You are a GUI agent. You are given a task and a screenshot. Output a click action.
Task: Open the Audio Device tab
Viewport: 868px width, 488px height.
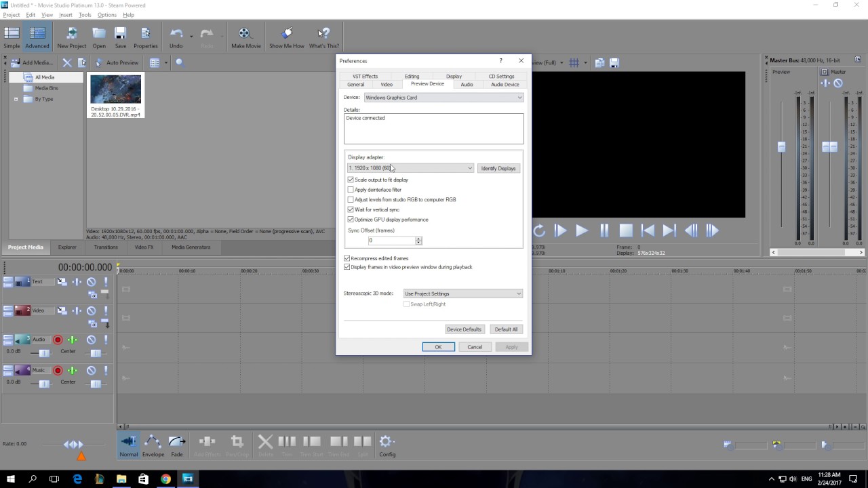pos(505,84)
